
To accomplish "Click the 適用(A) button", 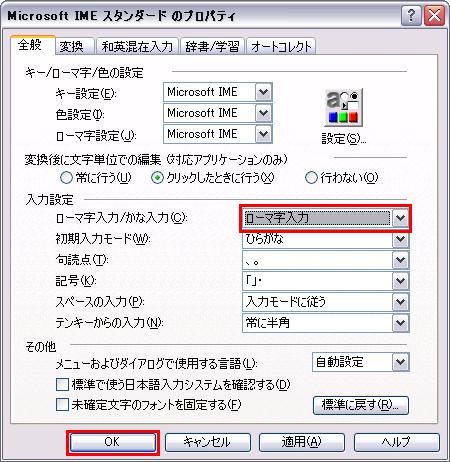I will pos(302,442).
